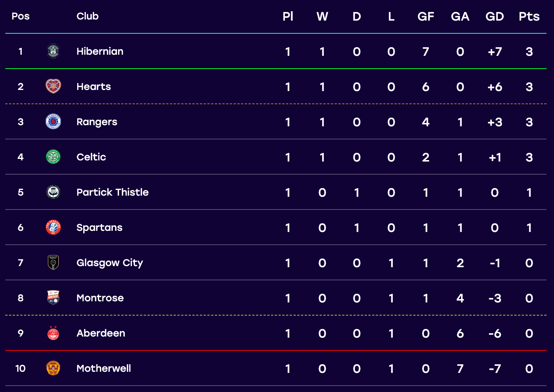Image resolution: width=554 pixels, height=392 pixels.
Task: Click the GF column header
Action: [x=426, y=16]
